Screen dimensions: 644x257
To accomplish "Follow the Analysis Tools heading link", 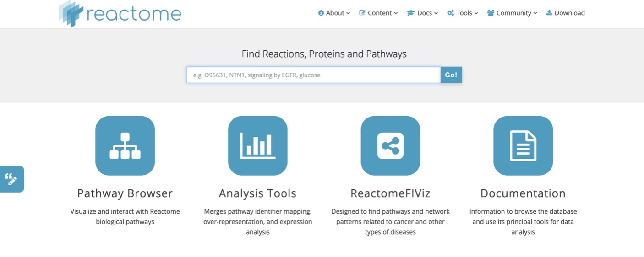I will (257, 193).
